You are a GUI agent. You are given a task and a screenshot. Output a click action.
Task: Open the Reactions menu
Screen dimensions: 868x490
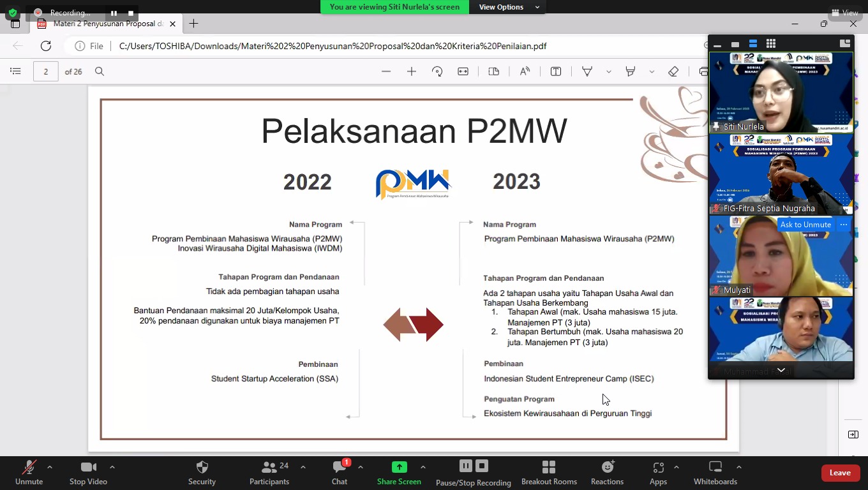pos(607,473)
